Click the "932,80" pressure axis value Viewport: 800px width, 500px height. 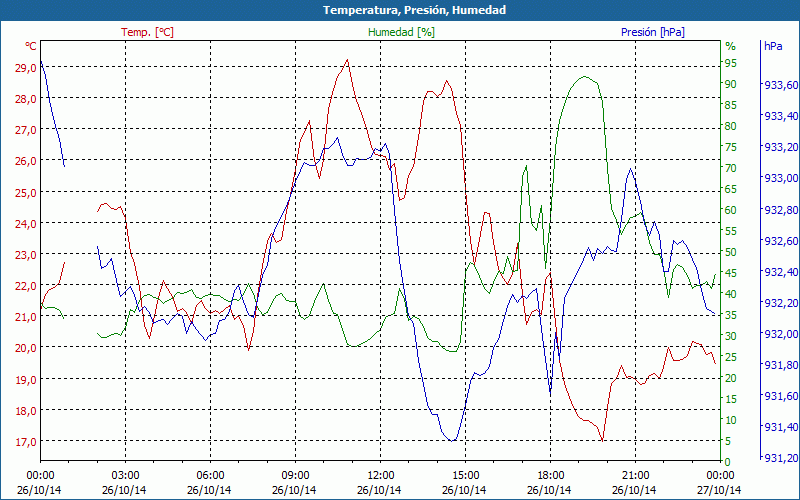[781, 209]
